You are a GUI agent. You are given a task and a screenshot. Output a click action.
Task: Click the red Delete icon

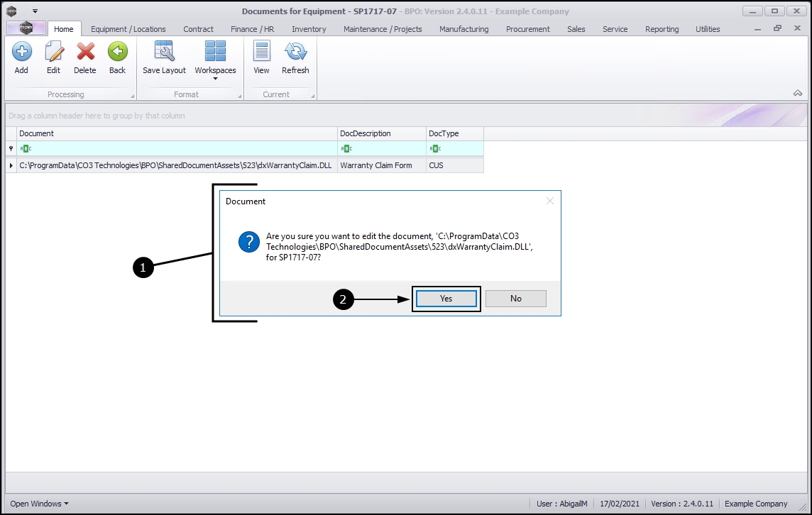[85, 52]
